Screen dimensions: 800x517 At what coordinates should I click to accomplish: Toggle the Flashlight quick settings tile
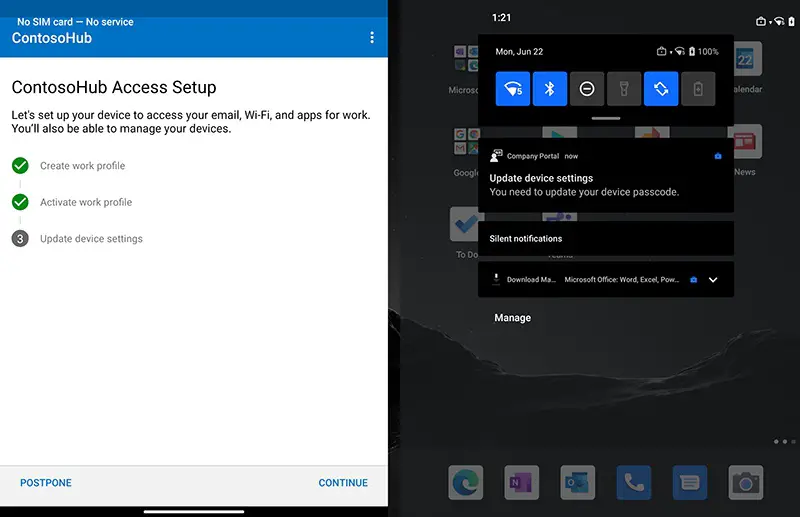(x=624, y=89)
